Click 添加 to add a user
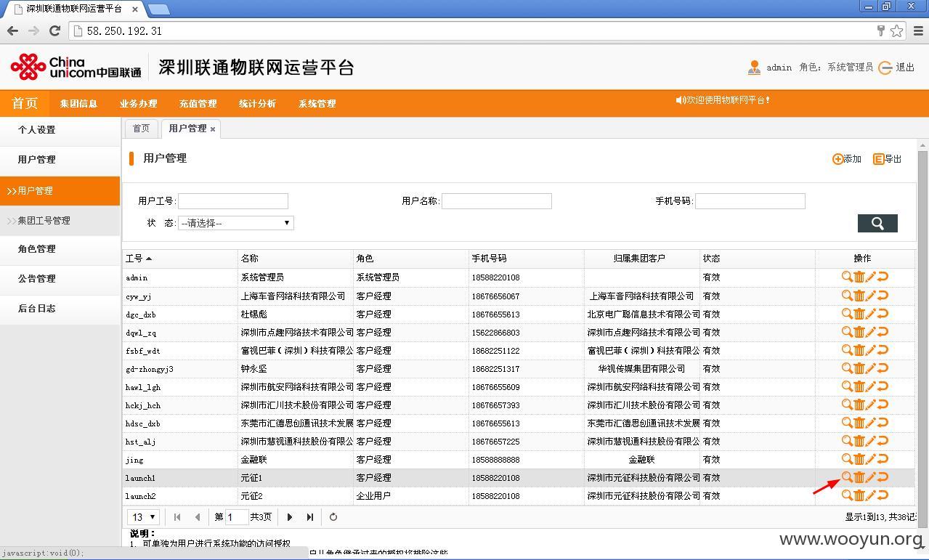This screenshot has width=929, height=560. point(847,159)
